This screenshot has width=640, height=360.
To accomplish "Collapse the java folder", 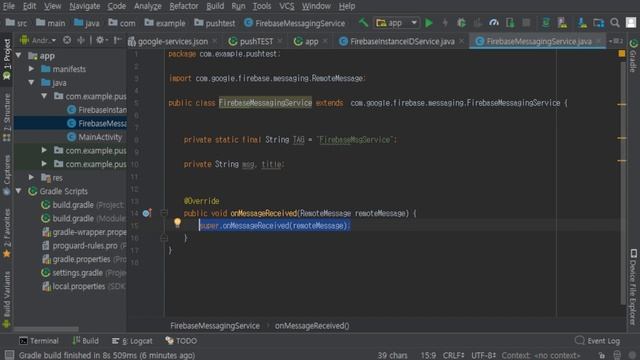I will [31, 82].
